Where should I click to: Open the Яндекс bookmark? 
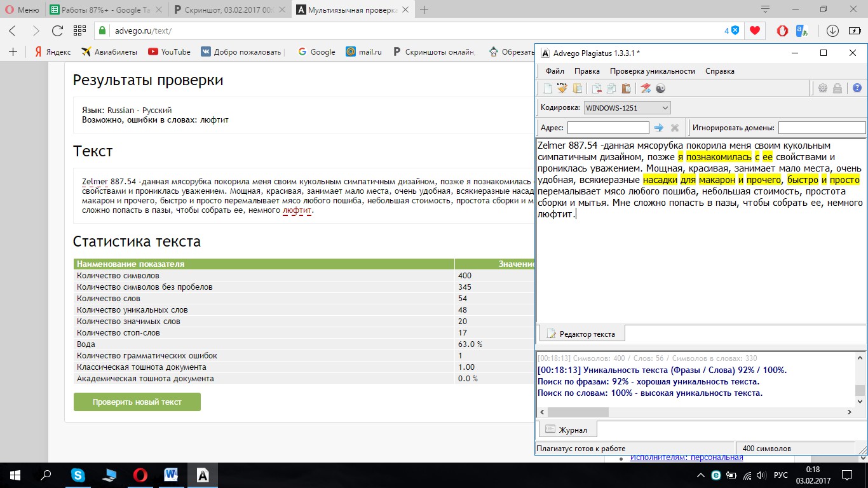[x=53, y=51]
